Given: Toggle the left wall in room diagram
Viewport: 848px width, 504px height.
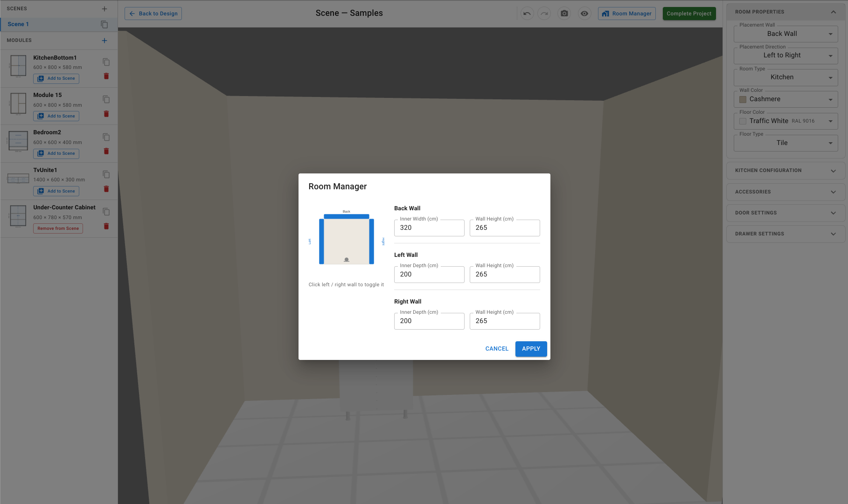Looking at the screenshot, I should pyautogui.click(x=321, y=242).
